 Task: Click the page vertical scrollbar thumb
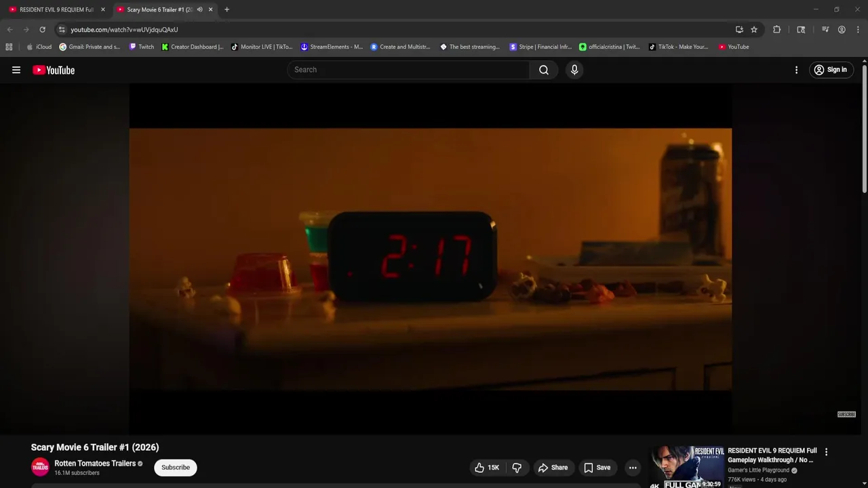864,129
